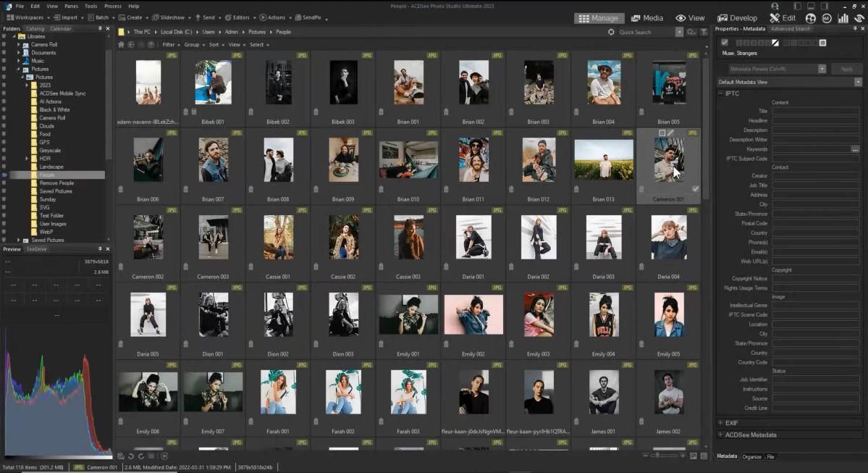Viewport: 868px width, 473px height.
Task: Click the Batch button
Action: (98, 17)
